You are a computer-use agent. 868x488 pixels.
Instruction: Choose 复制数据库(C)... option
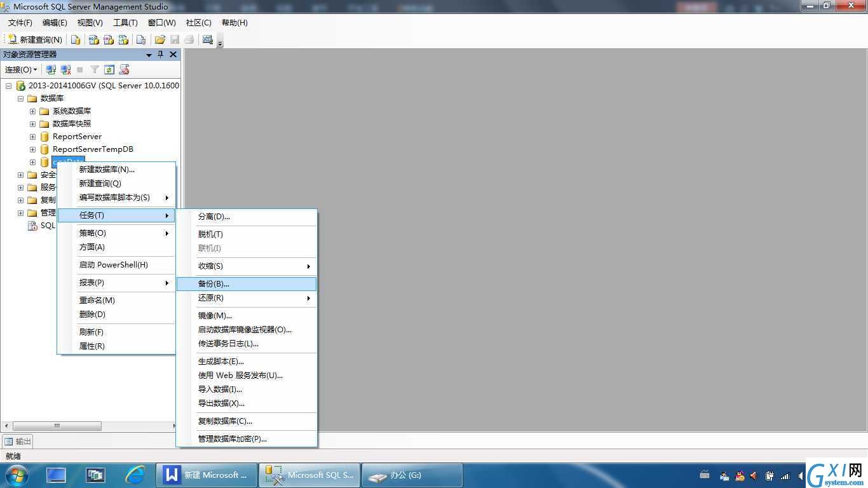247,421
